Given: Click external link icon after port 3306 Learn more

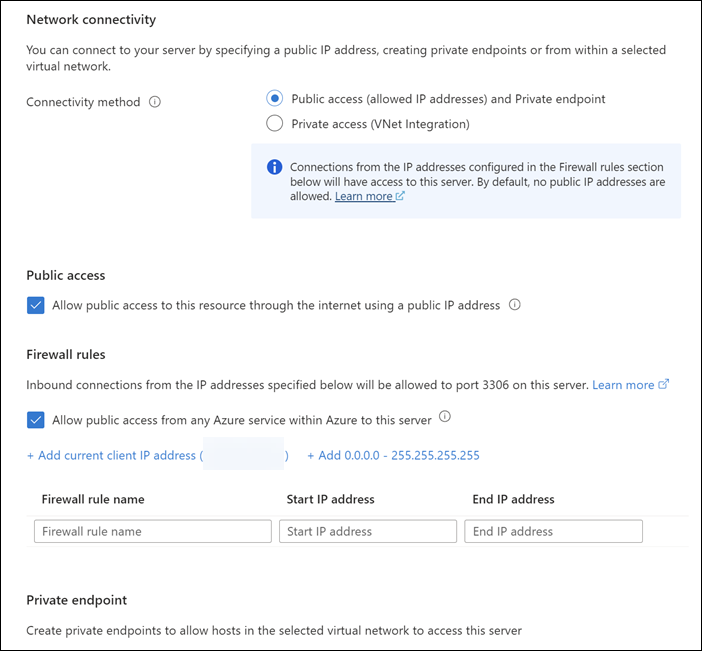Looking at the screenshot, I should pyautogui.click(x=664, y=385).
